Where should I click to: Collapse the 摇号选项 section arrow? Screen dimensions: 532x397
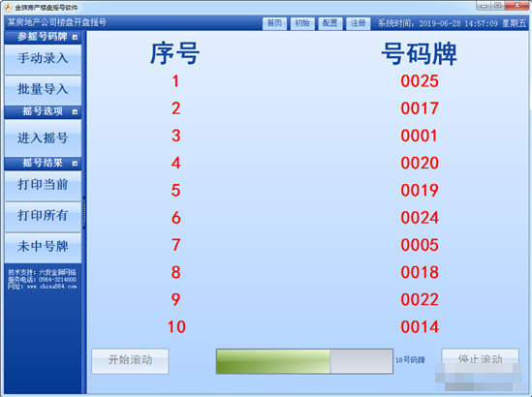(x=75, y=111)
